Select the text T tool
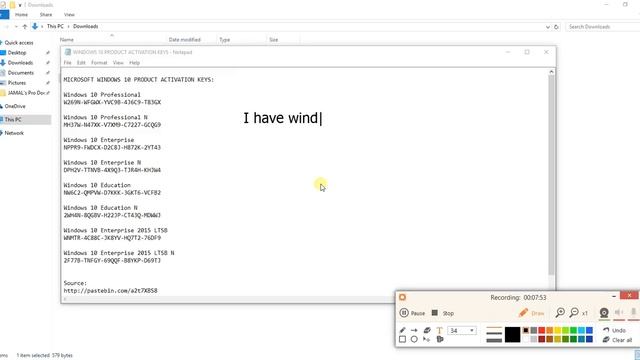 tap(439, 331)
